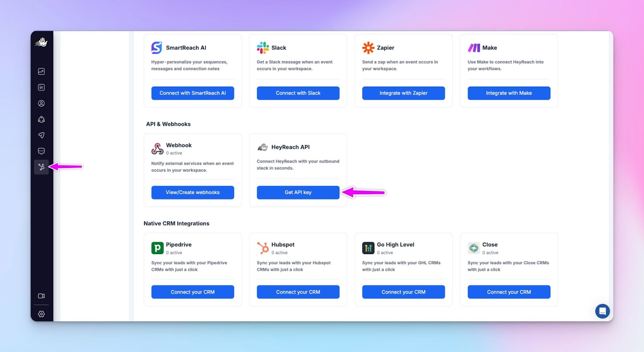
Task: Click the 'SmartReach AI' card title
Action: tap(186, 48)
